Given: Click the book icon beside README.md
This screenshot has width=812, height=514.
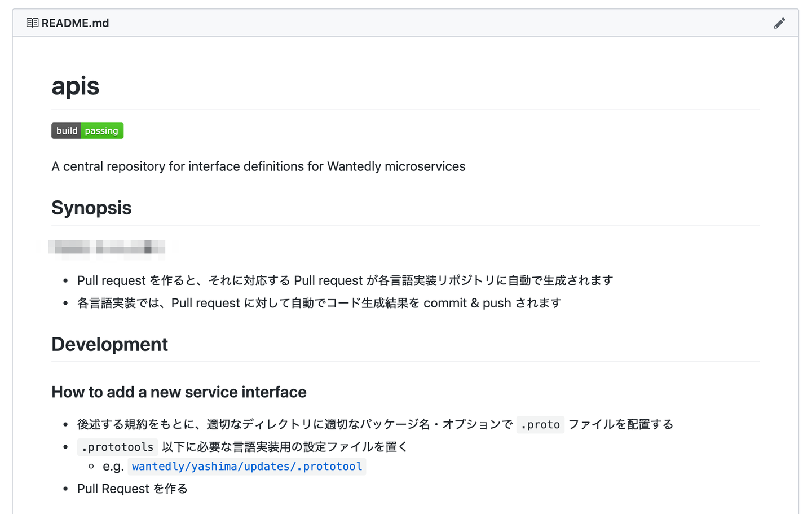Looking at the screenshot, I should [32, 23].
